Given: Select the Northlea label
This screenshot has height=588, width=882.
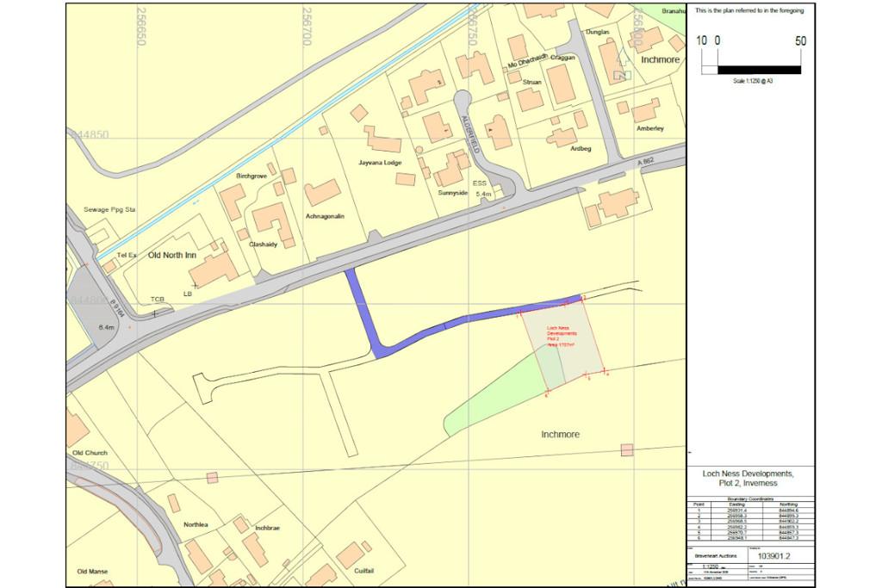Looking at the screenshot, I should tap(196, 525).
